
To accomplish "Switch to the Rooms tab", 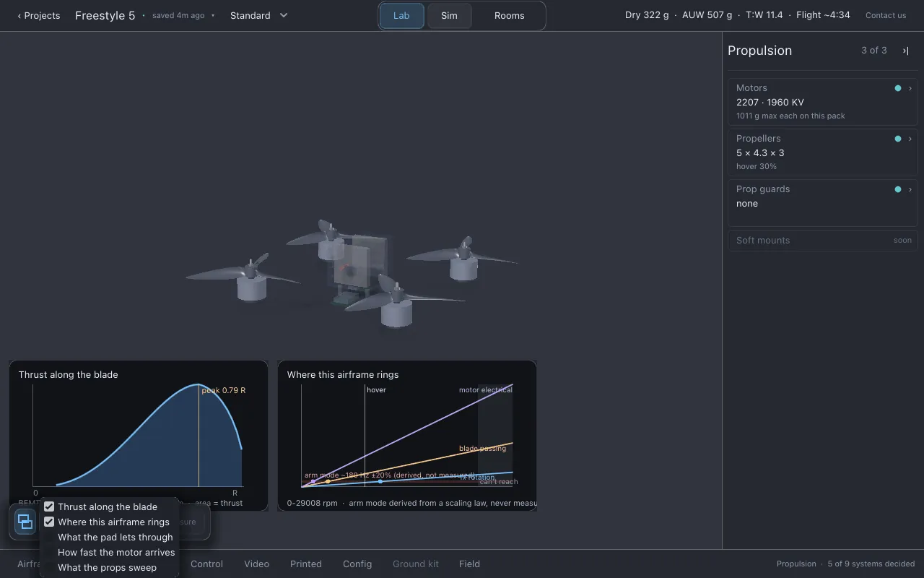I will pos(510,15).
